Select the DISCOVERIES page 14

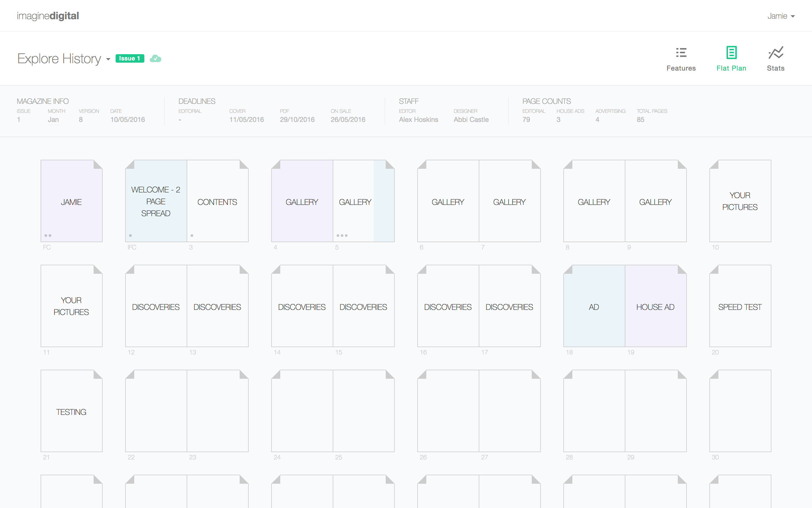coord(302,306)
